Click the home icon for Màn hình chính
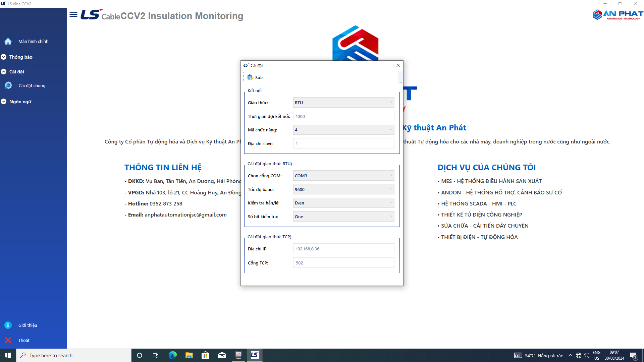 (x=8, y=41)
